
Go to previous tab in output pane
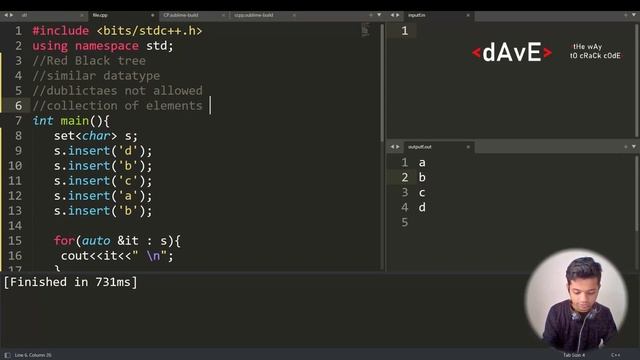click(x=392, y=147)
